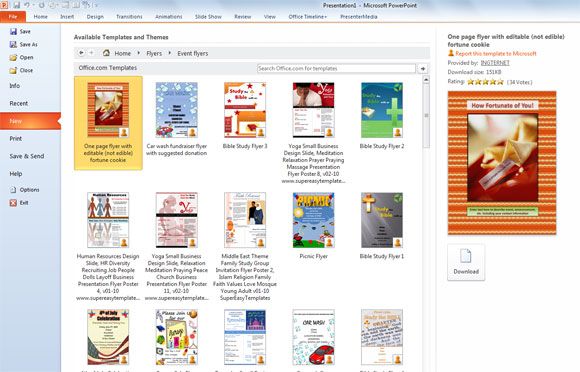Screen dimensions: 580x372
Task: Click Flyers in the breadcrumb path
Action: 154,53
